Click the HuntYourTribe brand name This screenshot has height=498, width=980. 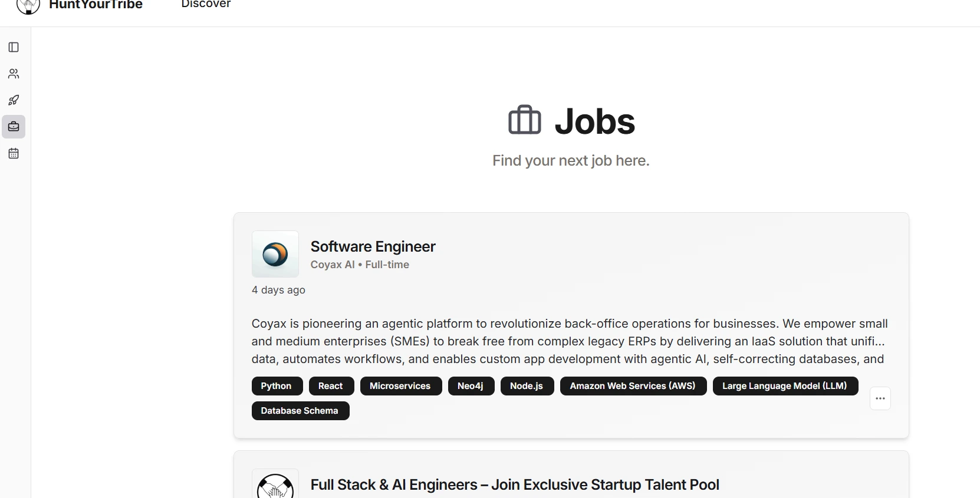tap(96, 5)
